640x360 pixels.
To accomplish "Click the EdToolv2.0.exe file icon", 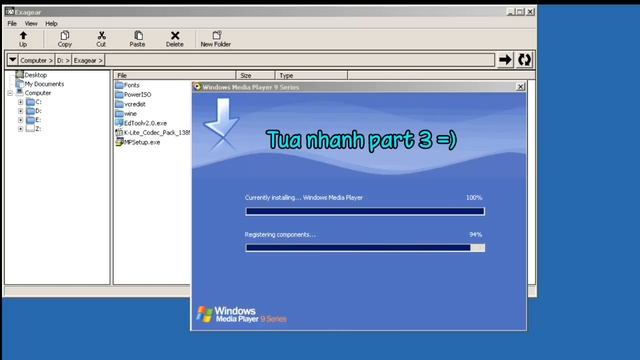I will (119, 123).
